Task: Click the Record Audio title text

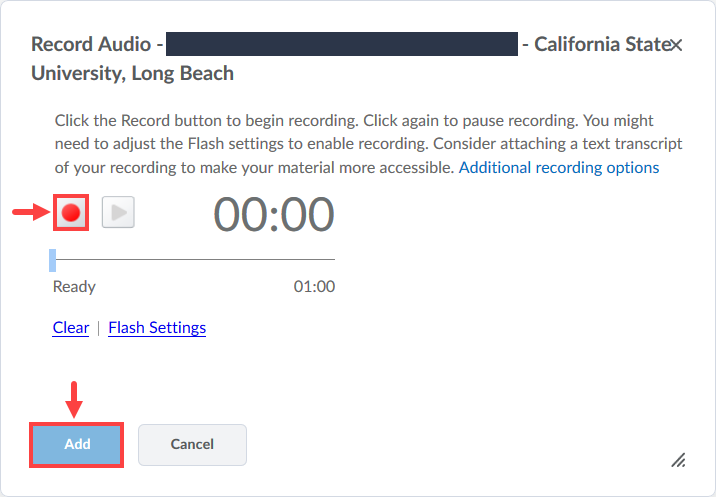Action: click(93, 45)
